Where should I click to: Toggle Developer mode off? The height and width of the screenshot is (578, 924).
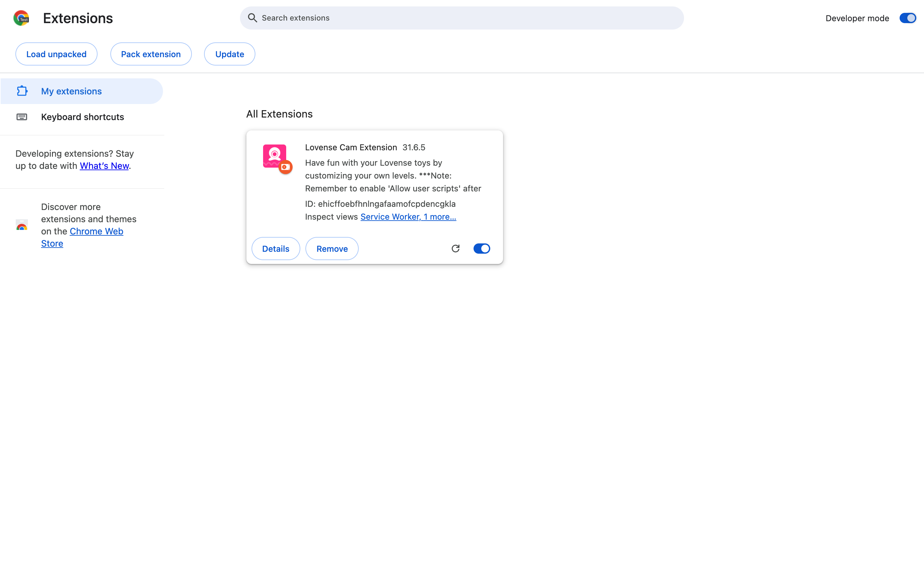(908, 18)
